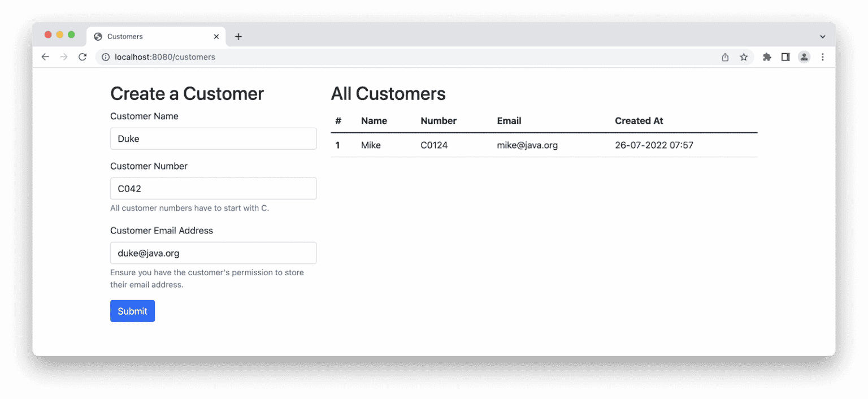The image size is (868, 399).
Task: Close the Customers tab
Action: pos(216,37)
